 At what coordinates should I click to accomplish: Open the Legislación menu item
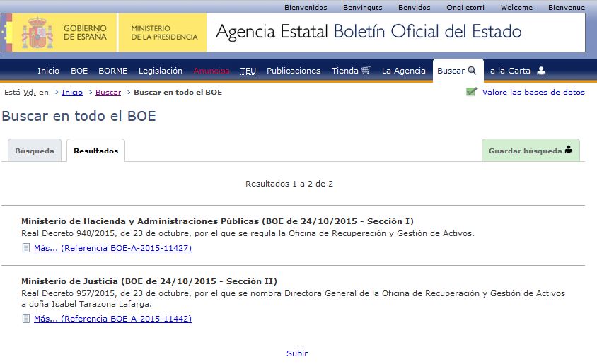coord(161,71)
